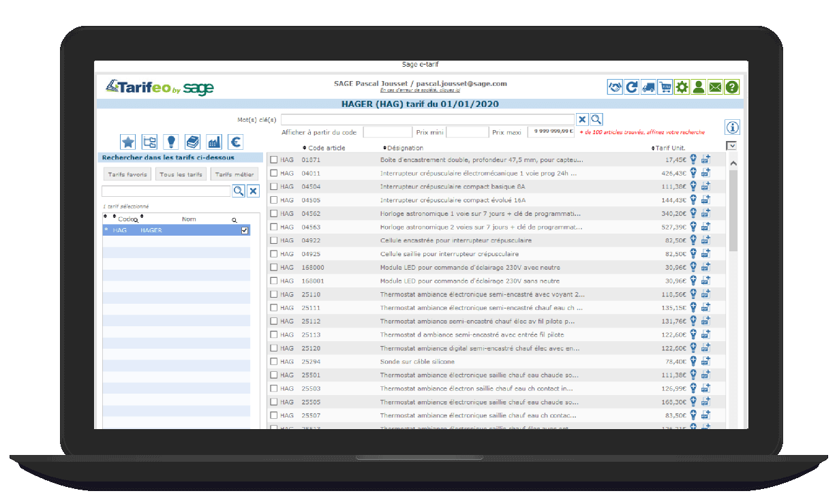This screenshot has width=837, height=504.
Task: Click the light bulb icon for article 04504
Action: (694, 186)
